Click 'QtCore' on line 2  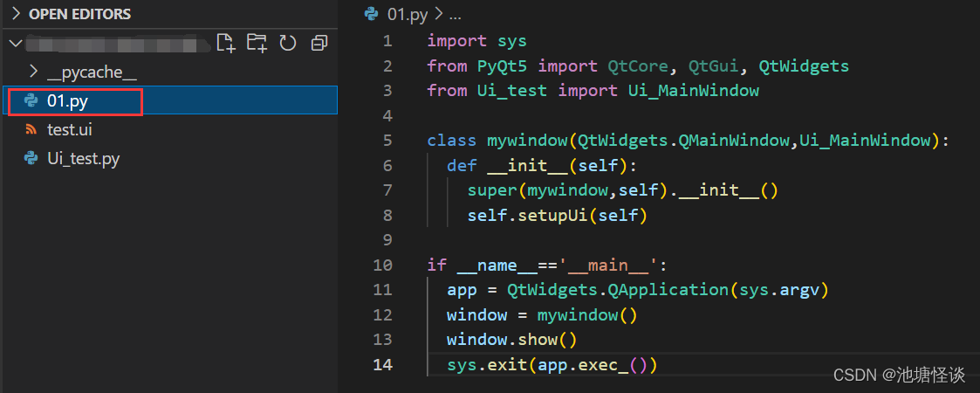tap(638, 66)
